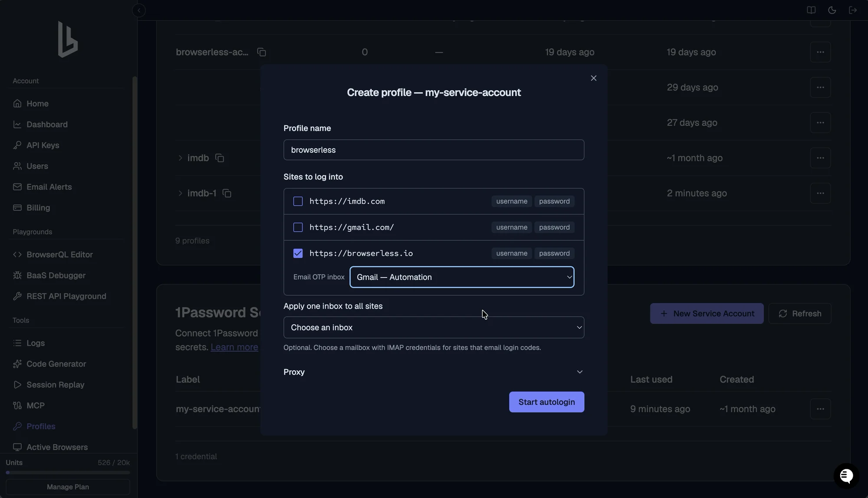868x498 pixels.
Task: Follow the Learn more link
Action: point(234,347)
